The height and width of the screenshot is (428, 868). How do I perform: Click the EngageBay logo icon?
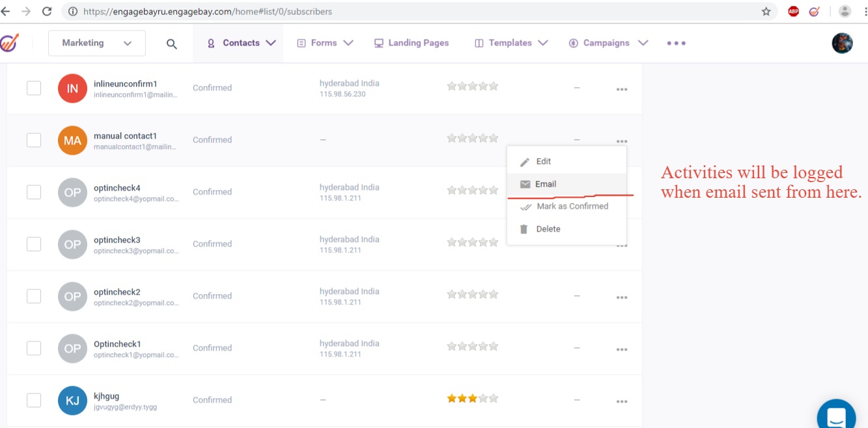(x=8, y=43)
